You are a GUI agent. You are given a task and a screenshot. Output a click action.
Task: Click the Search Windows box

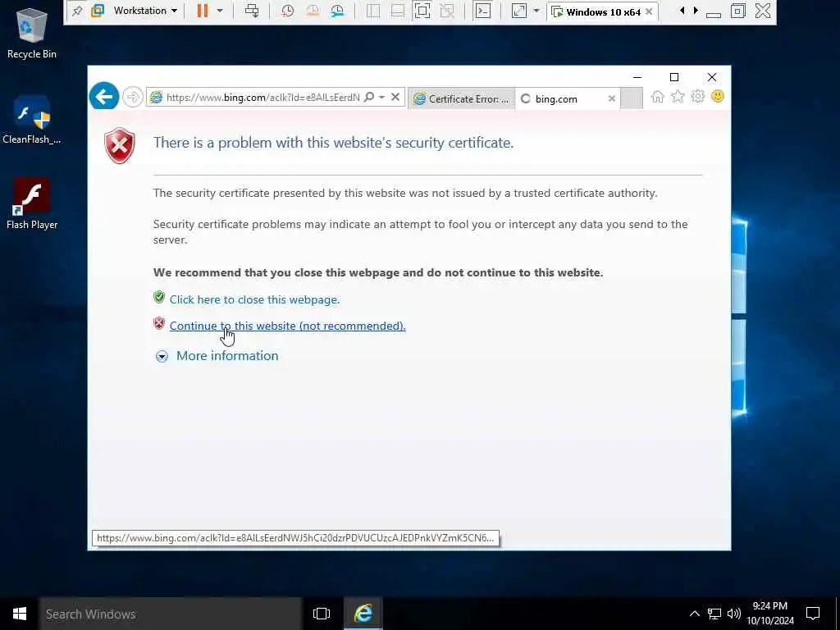pos(171,614)
